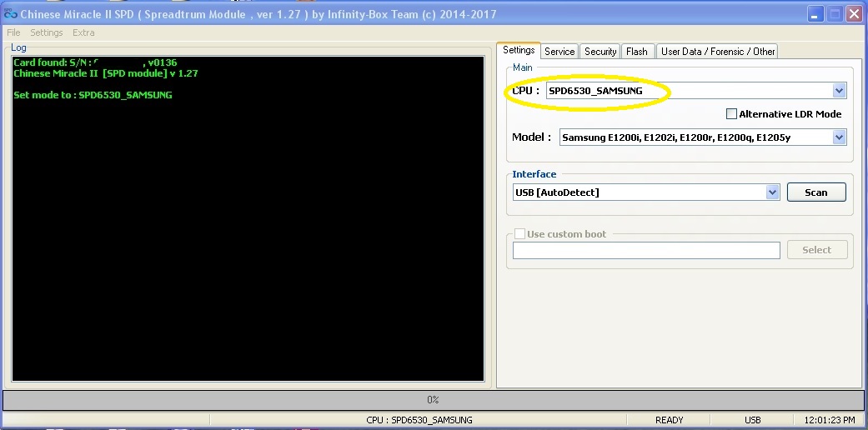Click the custom boot file path field

(646, 250)
